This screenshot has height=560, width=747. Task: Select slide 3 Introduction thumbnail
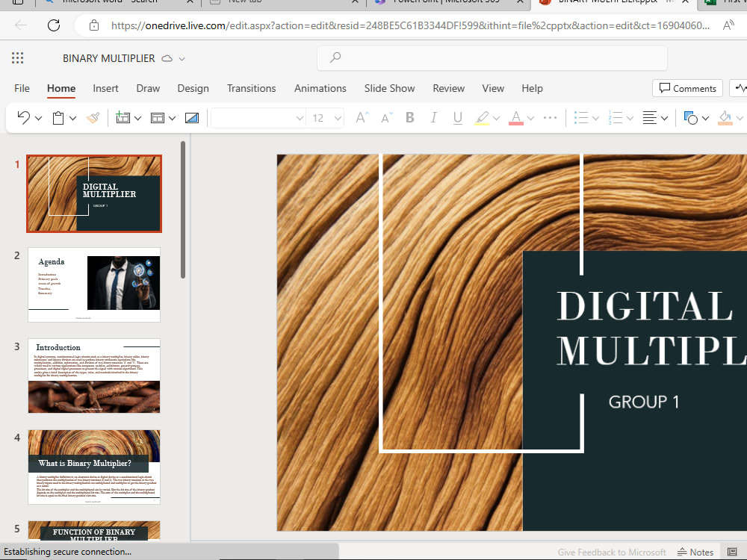[94, 376]
